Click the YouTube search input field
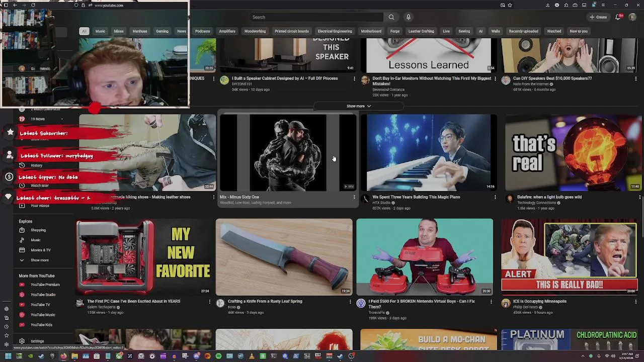Screen dimensions: 644x362 (317, 17)
